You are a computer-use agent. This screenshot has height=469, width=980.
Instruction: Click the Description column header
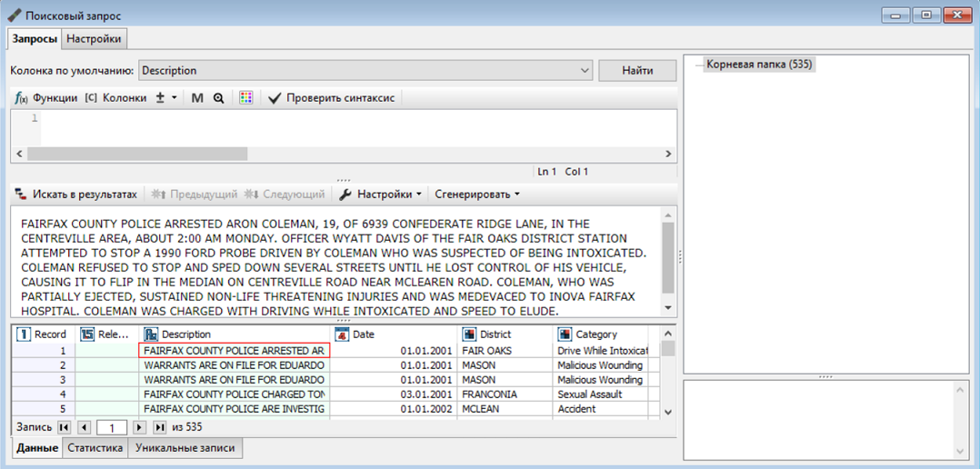(235, 334)
